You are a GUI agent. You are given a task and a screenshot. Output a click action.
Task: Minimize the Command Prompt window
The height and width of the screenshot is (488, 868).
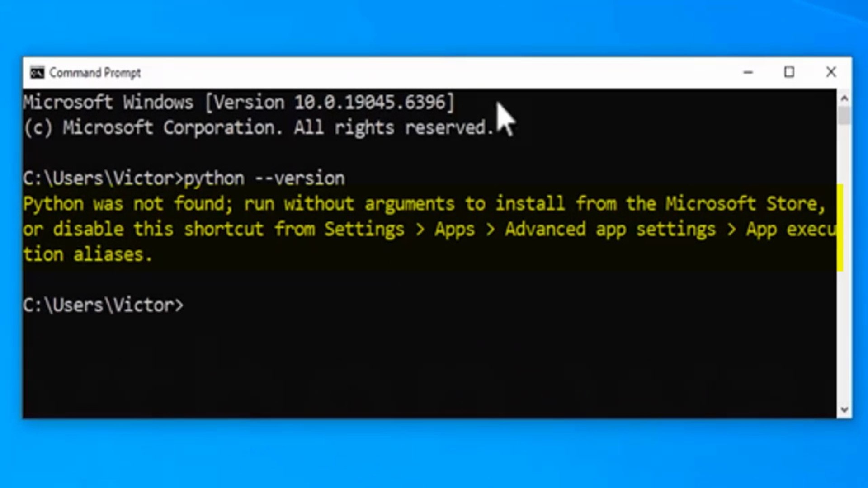(x=748, y=72)
